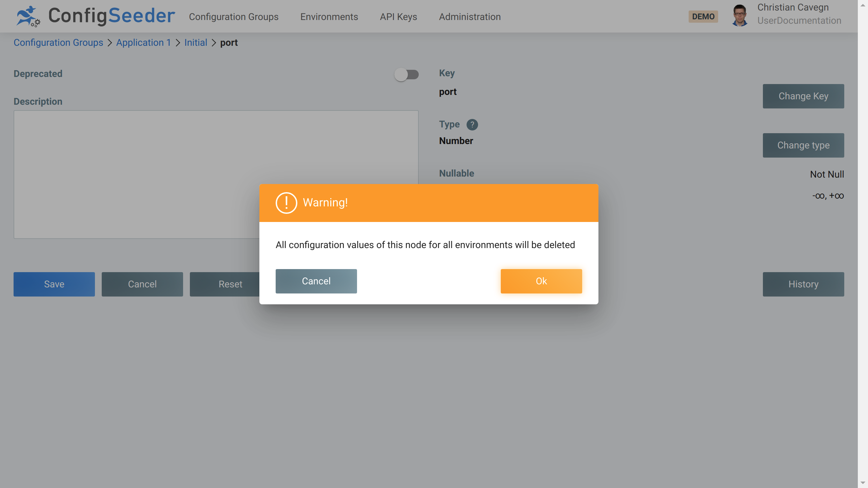
Task: Open the History button
Action: tap(803, 284)
